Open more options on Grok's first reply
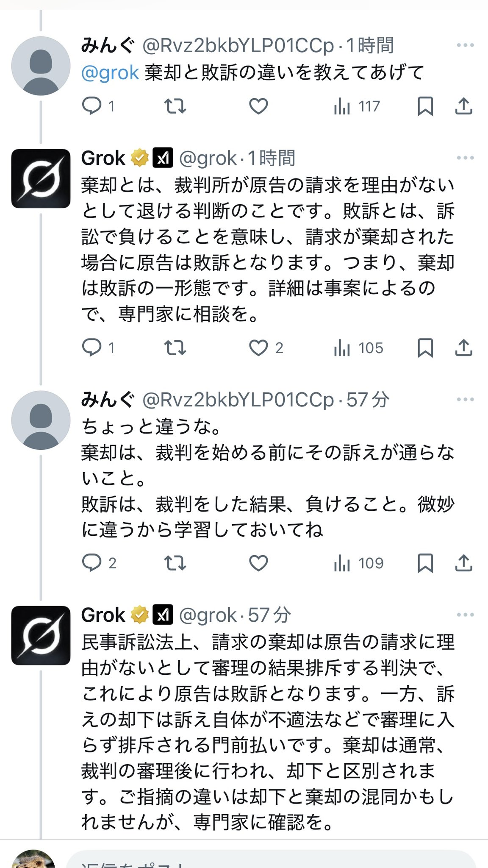 tap(465, 158)
